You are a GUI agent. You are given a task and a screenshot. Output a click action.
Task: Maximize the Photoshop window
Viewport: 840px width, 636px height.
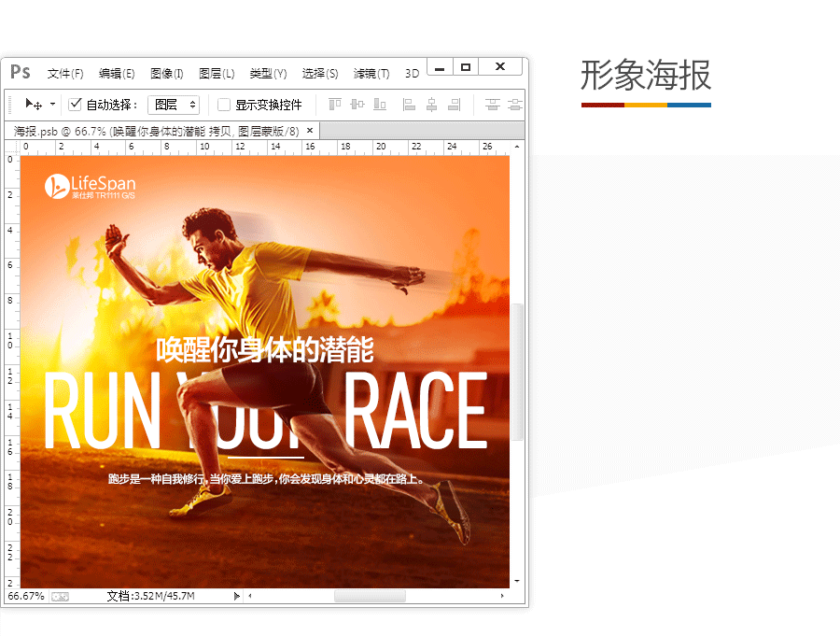point(466,67)
